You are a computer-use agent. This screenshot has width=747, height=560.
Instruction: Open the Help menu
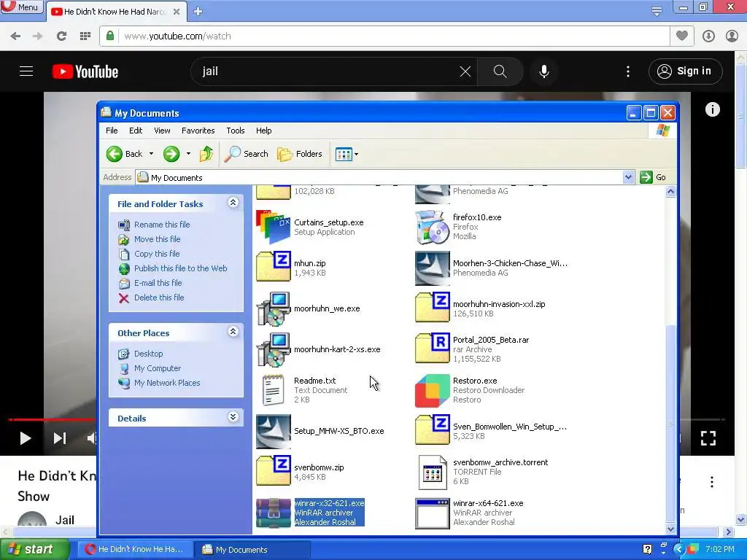point(263,131)
